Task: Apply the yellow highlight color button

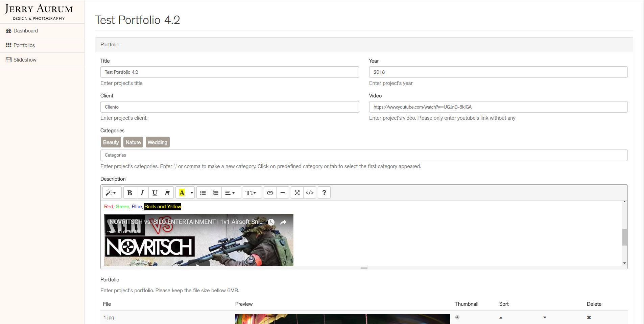Action: pos(182,193)
